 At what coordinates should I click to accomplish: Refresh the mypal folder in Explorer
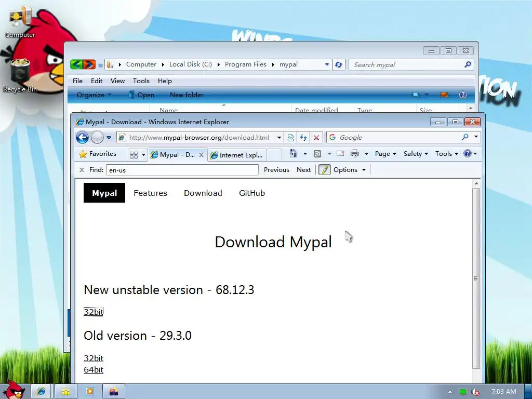click(338, 64)
